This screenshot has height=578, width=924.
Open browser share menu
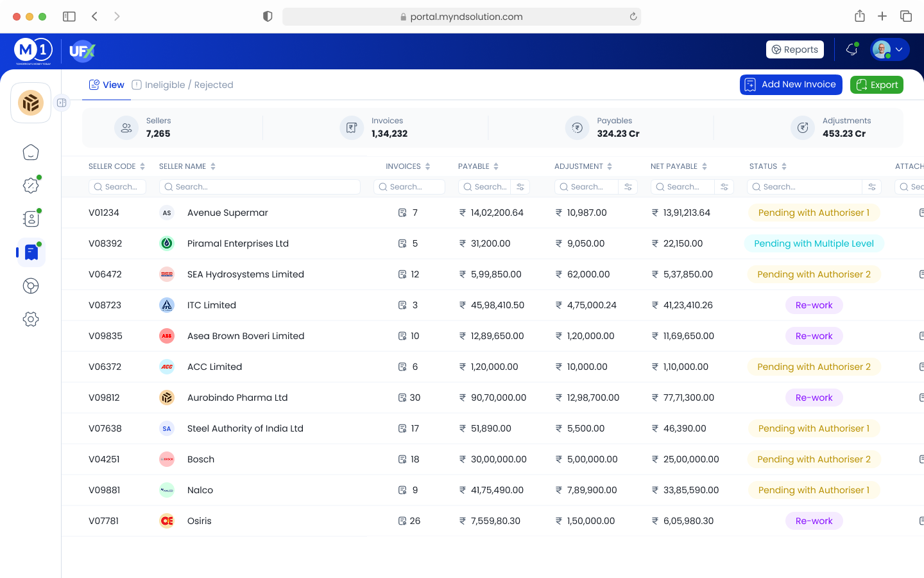click(x=860, y=16)
